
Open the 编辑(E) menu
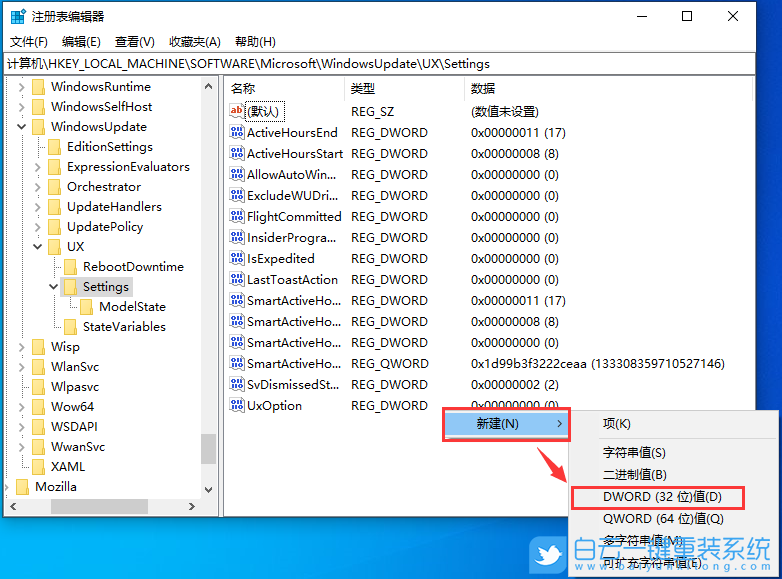point(81,42)
